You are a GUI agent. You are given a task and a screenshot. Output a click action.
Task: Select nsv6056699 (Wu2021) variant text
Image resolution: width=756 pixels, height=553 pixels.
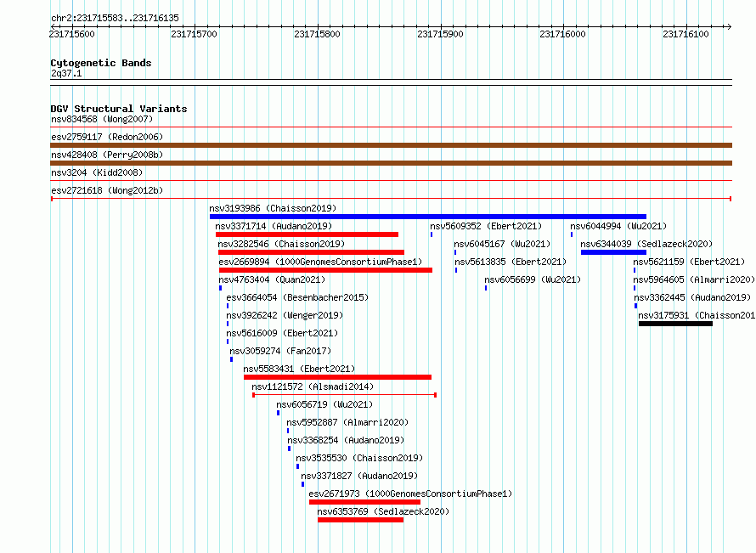(533, 279)
